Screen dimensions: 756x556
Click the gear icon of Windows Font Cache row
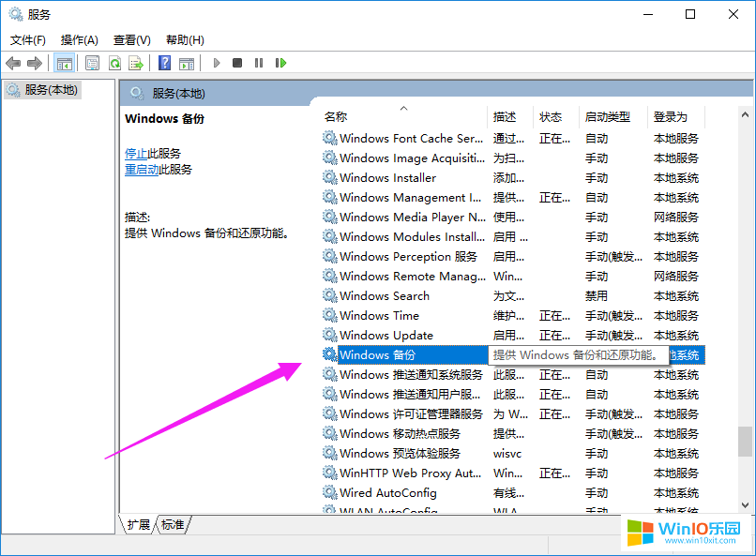pos(330,138)
